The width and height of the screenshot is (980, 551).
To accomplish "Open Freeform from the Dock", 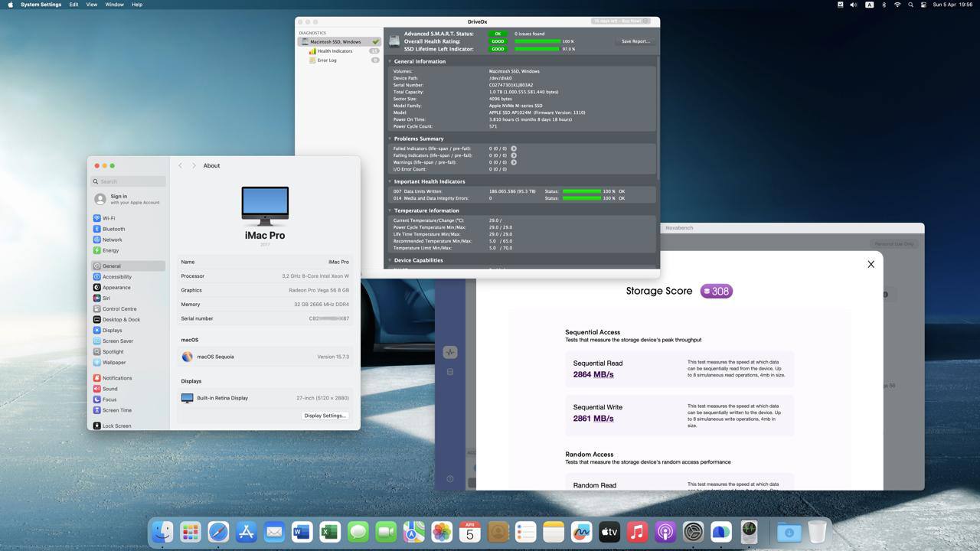I will click(x=581, y=531).
